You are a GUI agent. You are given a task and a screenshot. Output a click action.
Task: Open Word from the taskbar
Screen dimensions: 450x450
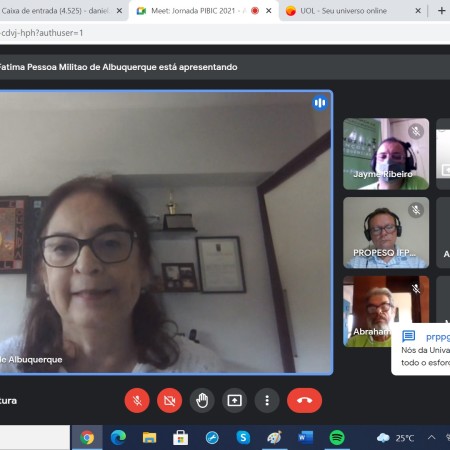pos(306,437)
